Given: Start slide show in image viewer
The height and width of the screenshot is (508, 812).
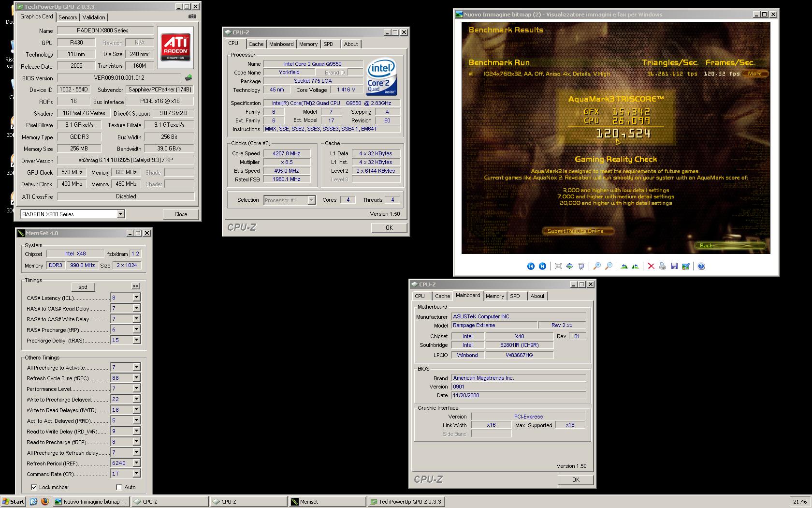Looking at the screenshot, I should (x=581, y=266).
